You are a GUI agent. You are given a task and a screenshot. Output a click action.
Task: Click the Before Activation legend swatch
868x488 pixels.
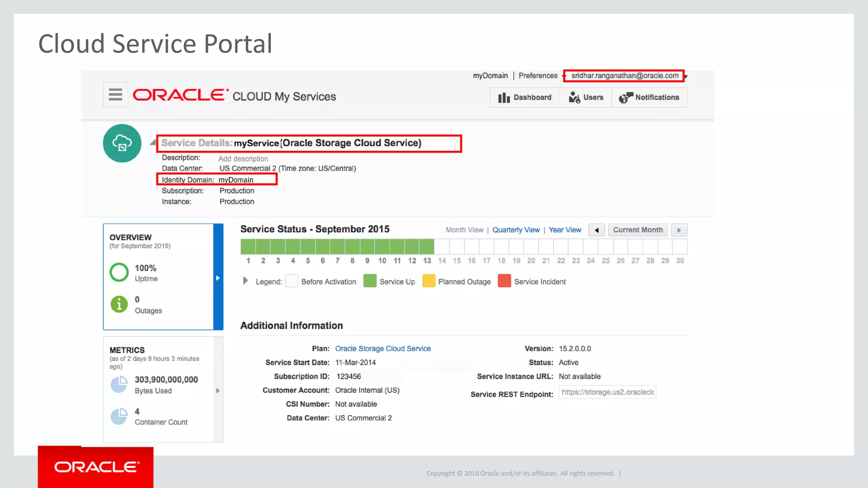point(292,281)
